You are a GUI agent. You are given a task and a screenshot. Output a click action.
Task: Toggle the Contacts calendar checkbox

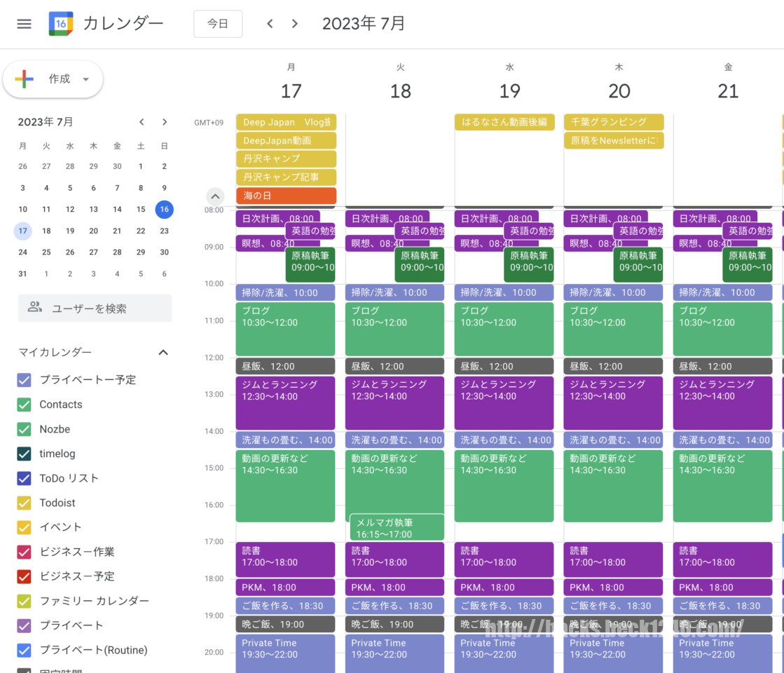tap(24, 405)
